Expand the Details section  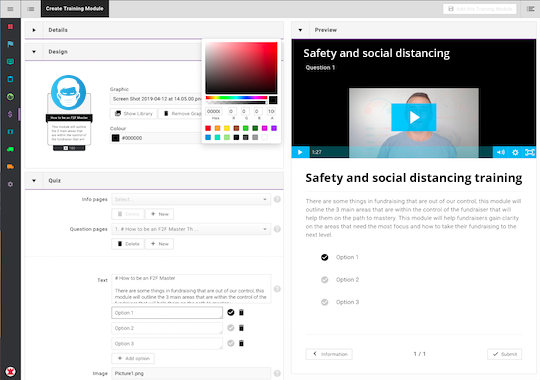pos(34,30)
